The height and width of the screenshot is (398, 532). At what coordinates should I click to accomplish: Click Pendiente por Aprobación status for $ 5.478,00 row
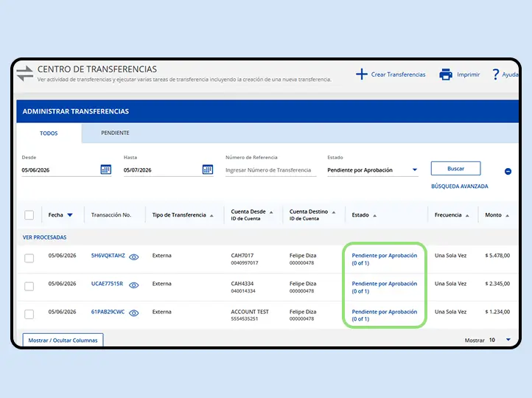coord(384,259)
